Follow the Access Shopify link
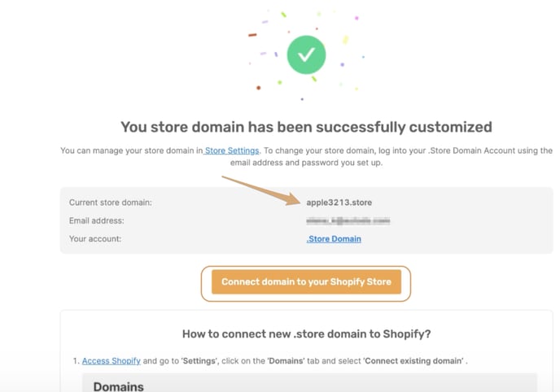560x392 pixels. (111, 360)
